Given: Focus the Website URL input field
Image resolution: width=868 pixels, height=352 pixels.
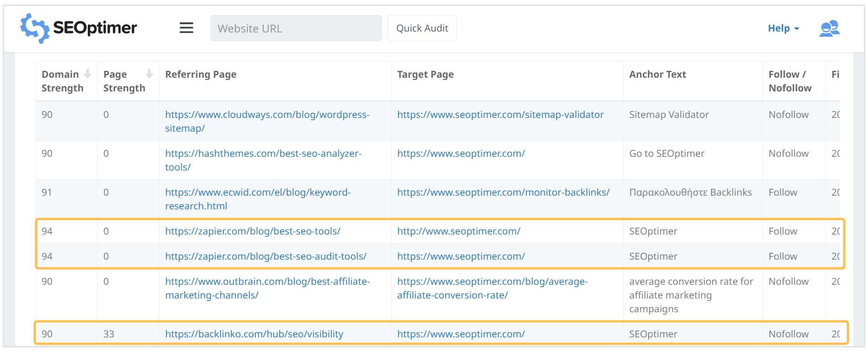Looking at the screenshot, I should pyautogui.click(x=296, y=28).
